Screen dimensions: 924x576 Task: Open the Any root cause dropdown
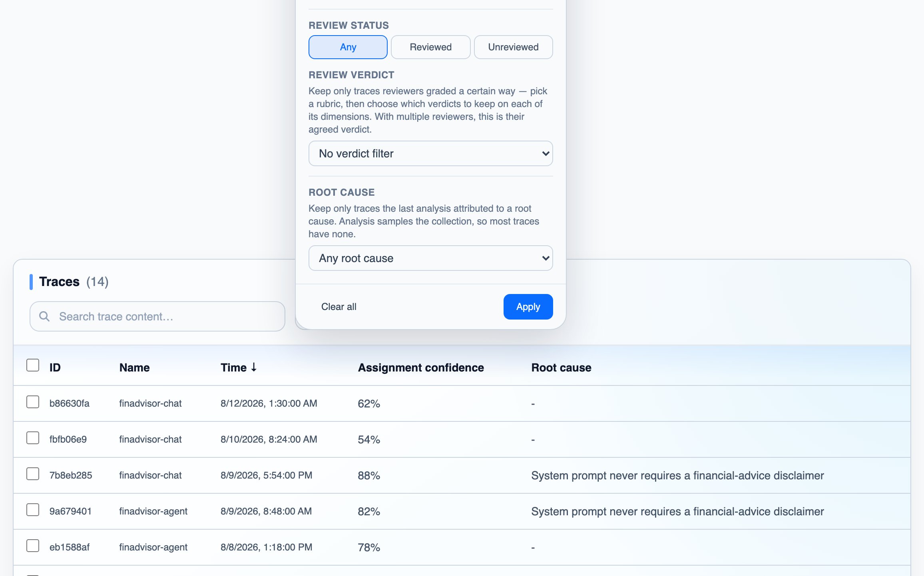(430, 258)
